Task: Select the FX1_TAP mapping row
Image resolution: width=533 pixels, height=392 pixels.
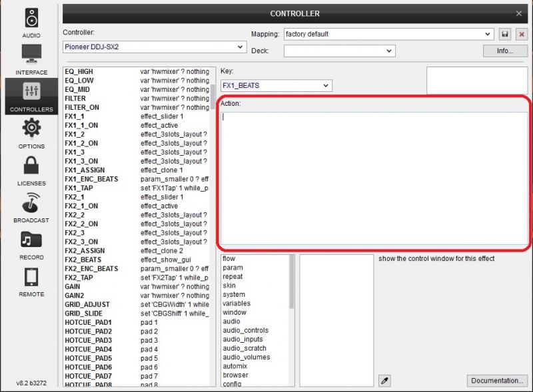Action: tap(137, 188)
